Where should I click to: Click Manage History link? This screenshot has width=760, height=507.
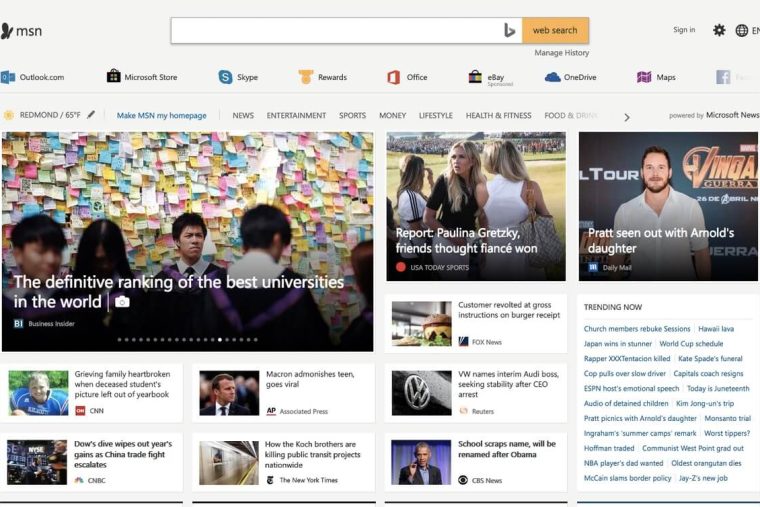[562, 53]
